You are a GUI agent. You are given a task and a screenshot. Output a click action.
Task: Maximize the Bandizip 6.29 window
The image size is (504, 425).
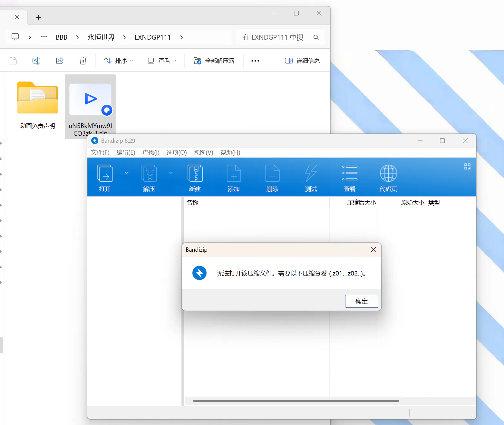click(x=442, y=141)
